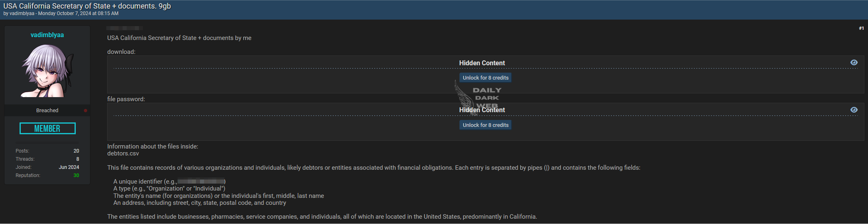This screenshot has width=868, height=224.
Task: Click 'The entities listed include businesses' paragraph
Action: (322, 217)
